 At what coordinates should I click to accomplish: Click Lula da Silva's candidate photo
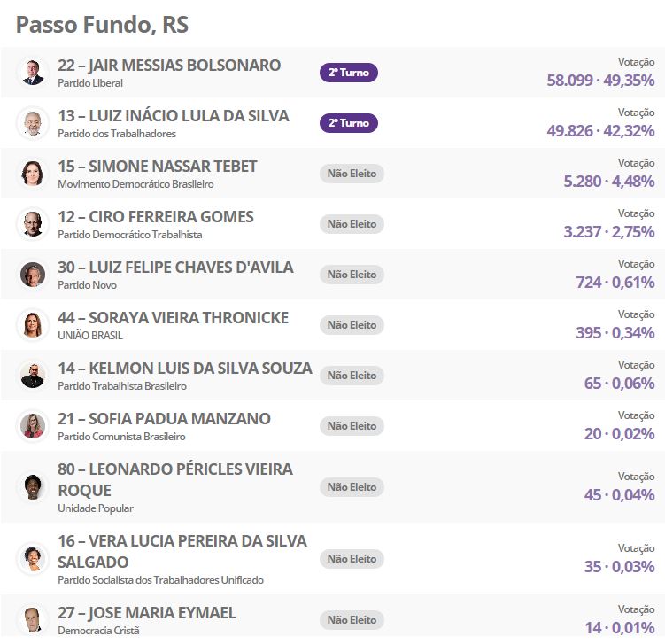pyautogui.click(x=33, y=123)
